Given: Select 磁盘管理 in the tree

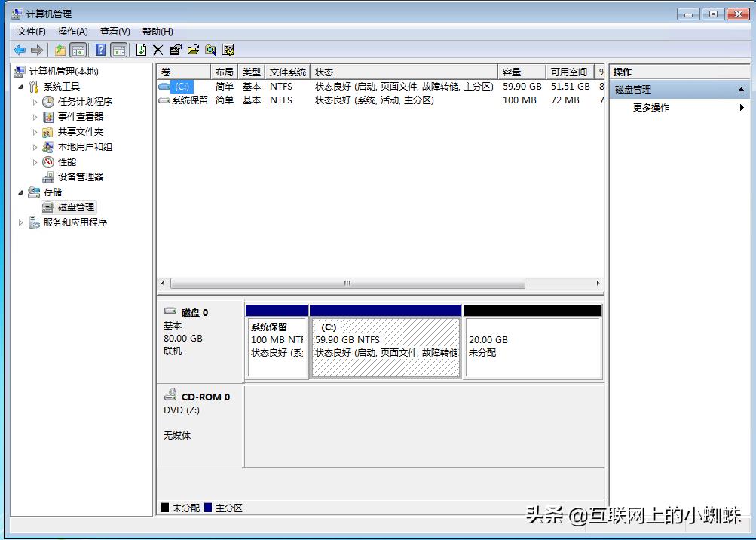Looking at the screenshot, I should (75, 207).
